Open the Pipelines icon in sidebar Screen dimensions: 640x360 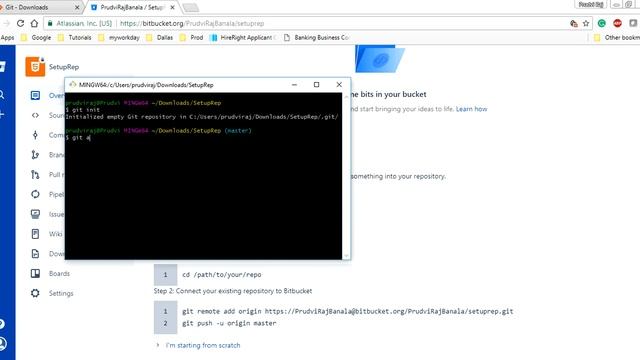pos(36,194)
